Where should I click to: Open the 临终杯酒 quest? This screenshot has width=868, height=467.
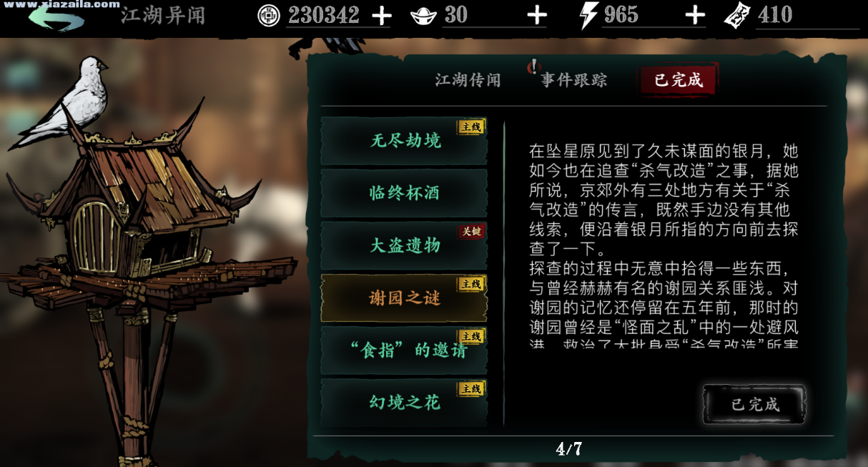[404, 193]
